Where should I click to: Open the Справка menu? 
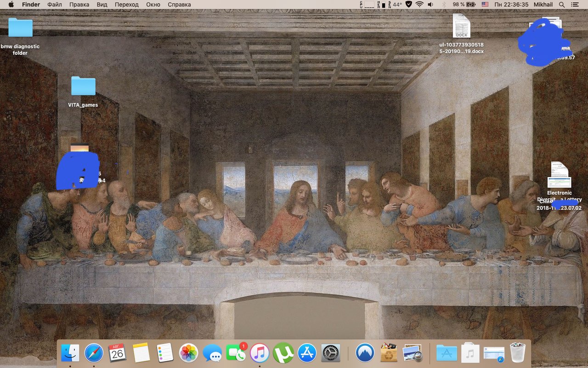click(179, 4)
